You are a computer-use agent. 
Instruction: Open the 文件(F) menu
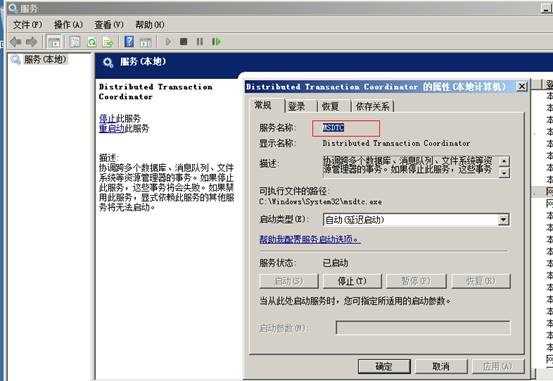(28, 25)
